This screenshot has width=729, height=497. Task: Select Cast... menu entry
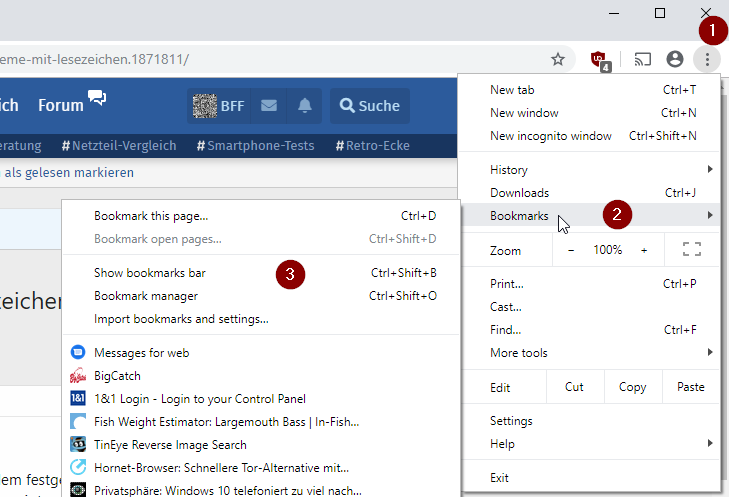(590, 307)
